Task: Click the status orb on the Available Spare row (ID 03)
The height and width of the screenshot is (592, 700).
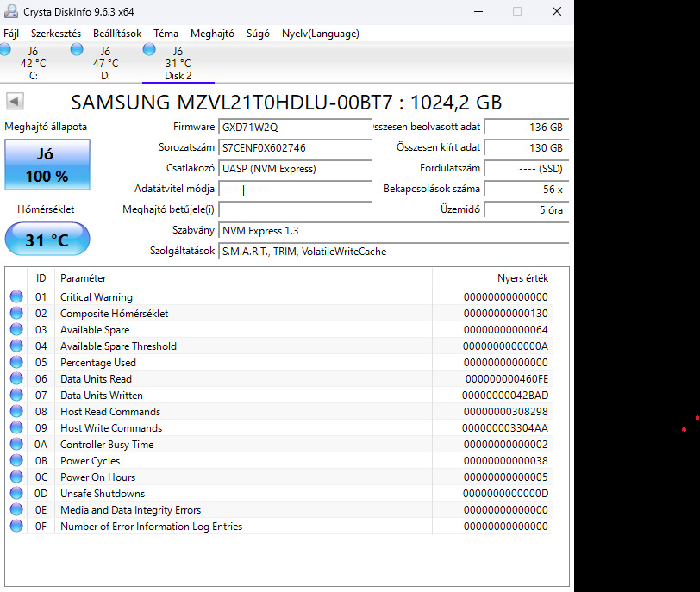Action: (x=16, y=329)
